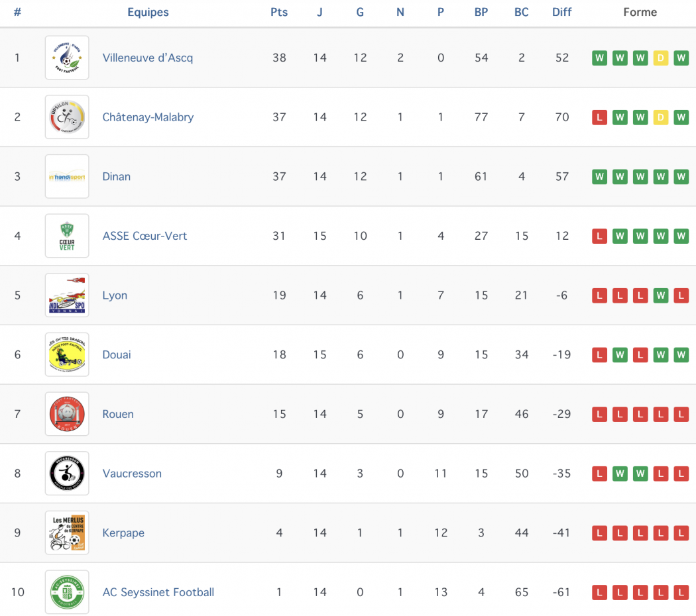Follow the AC Seyssinet Football link
Screen dimensions: 696x616
[158, 593]
